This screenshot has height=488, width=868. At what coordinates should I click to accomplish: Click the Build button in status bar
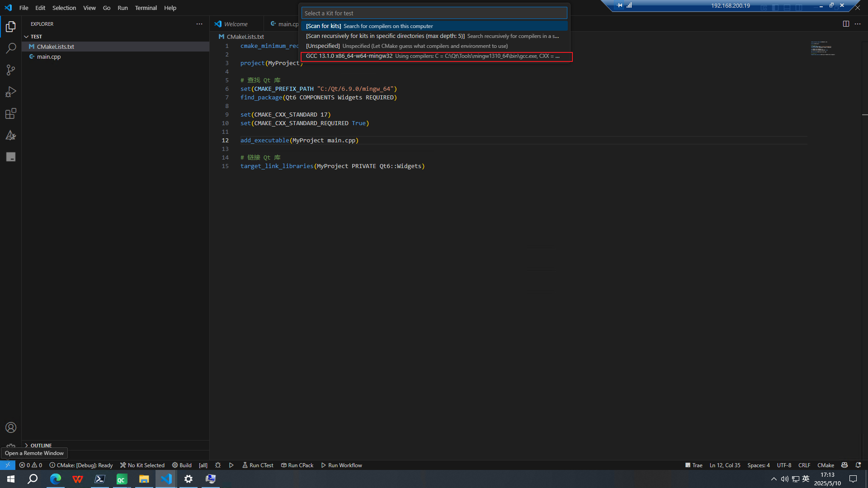[182, 465]
